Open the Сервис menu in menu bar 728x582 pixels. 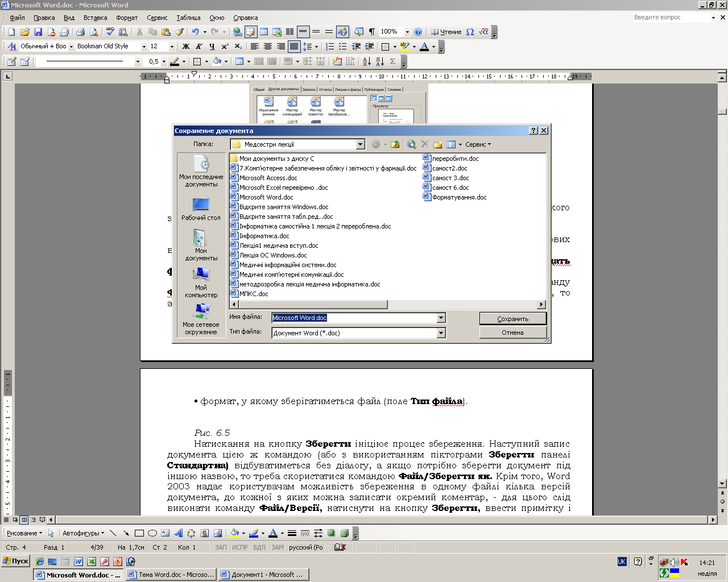157,18
